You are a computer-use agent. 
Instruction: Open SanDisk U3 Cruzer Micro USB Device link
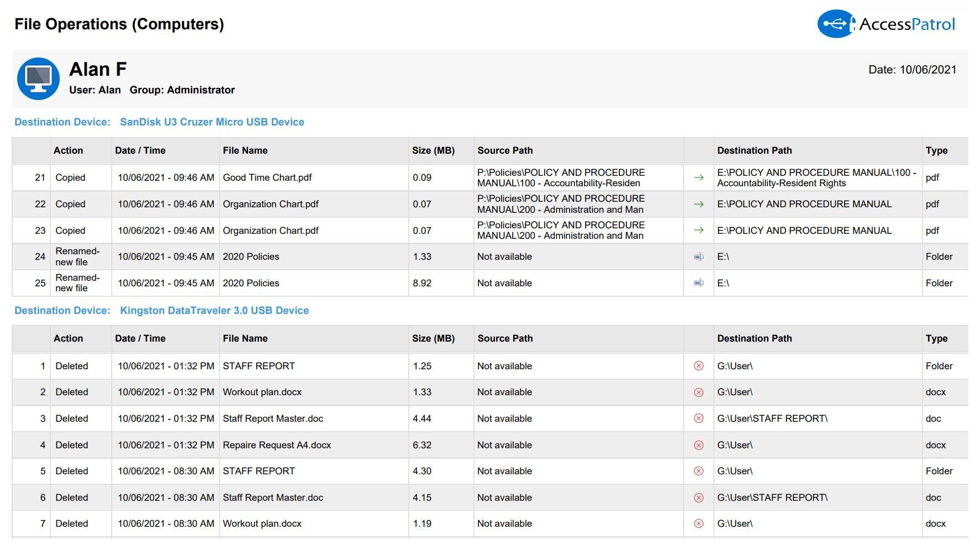(212, 122)
